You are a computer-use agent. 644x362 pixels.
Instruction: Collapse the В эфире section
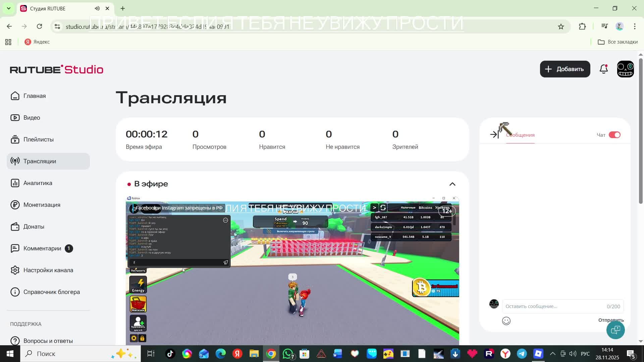click(x=452, y=184)
